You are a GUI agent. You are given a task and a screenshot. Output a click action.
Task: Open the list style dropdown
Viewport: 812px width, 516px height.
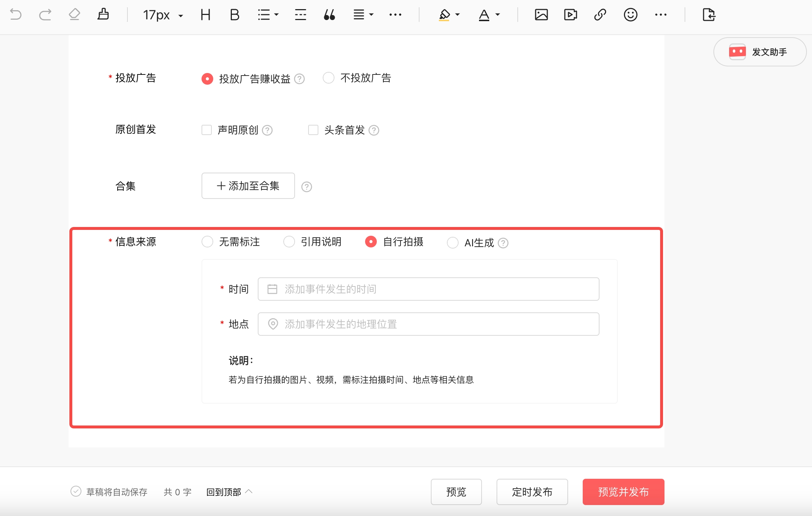click(x=268, y=15)
